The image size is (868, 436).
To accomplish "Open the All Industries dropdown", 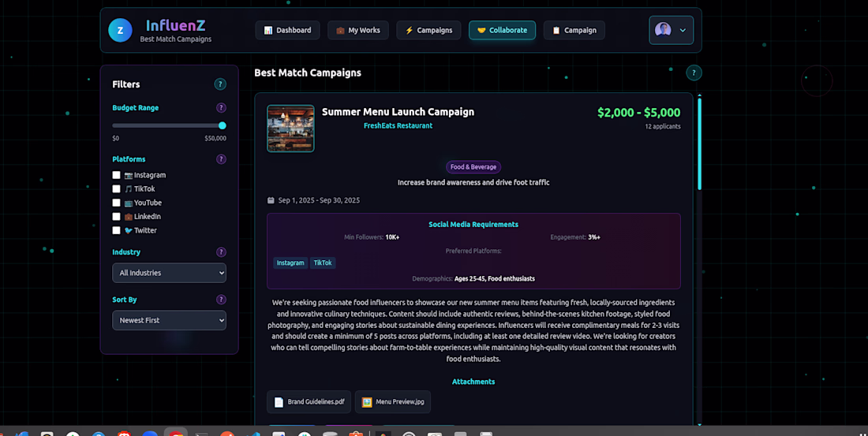I will point(170,273).
